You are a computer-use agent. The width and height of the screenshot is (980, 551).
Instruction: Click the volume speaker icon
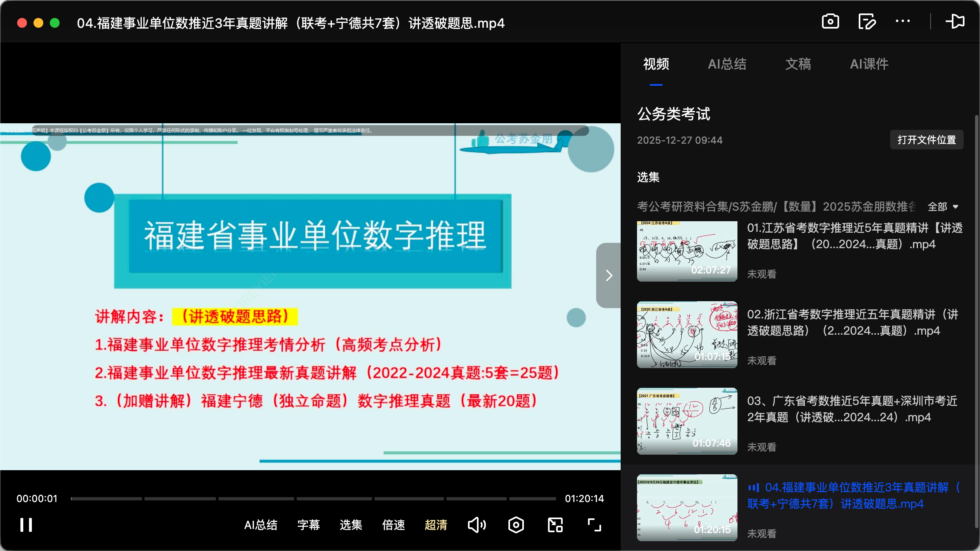coord(477,525)
